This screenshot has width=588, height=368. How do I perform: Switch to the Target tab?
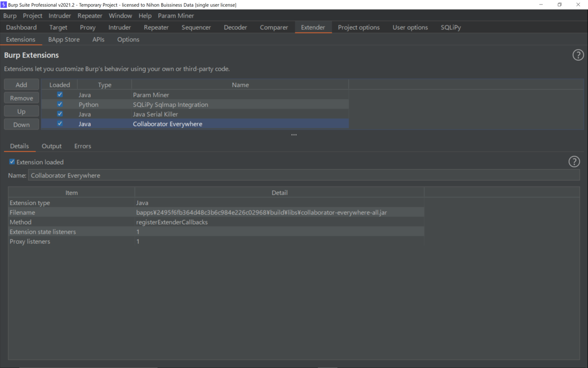coord(58,27)
